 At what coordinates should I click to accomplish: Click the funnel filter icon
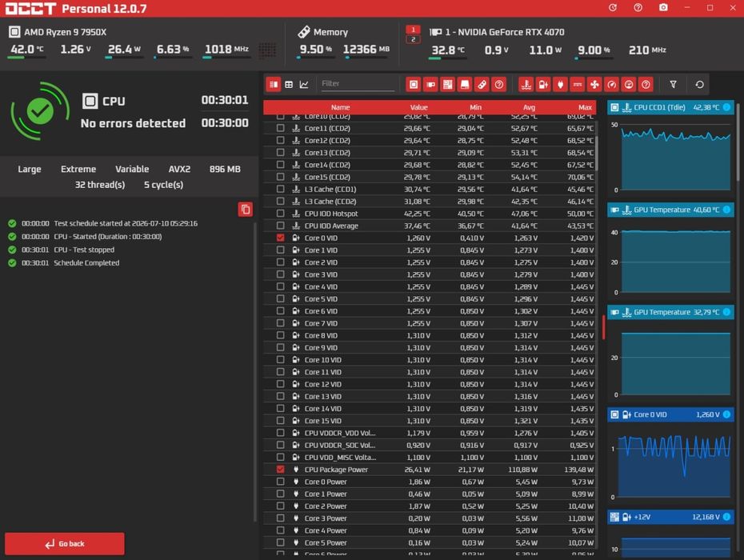coord(673,85)
